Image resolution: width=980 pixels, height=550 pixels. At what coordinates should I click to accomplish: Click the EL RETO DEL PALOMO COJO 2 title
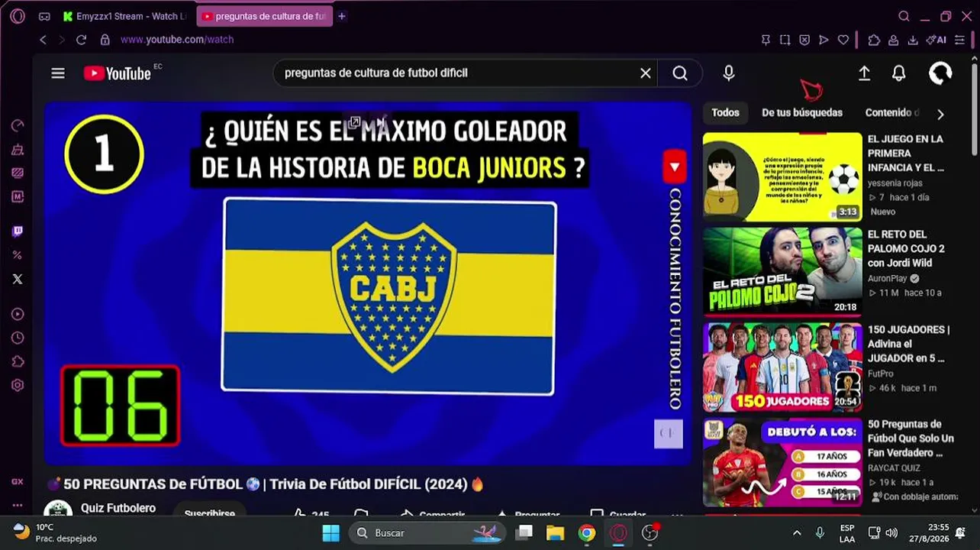[x=906, y=248]
